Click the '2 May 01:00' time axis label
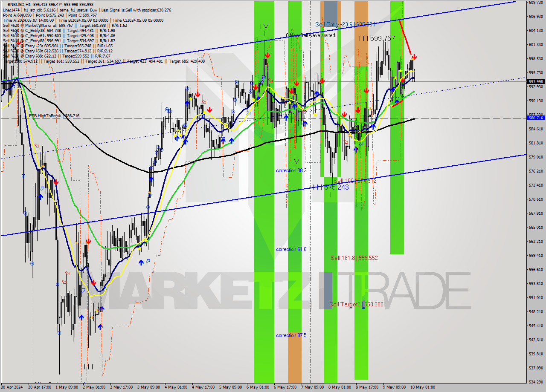Image resolution: width=546 pixels, height=392 pixels. [94, 387]
